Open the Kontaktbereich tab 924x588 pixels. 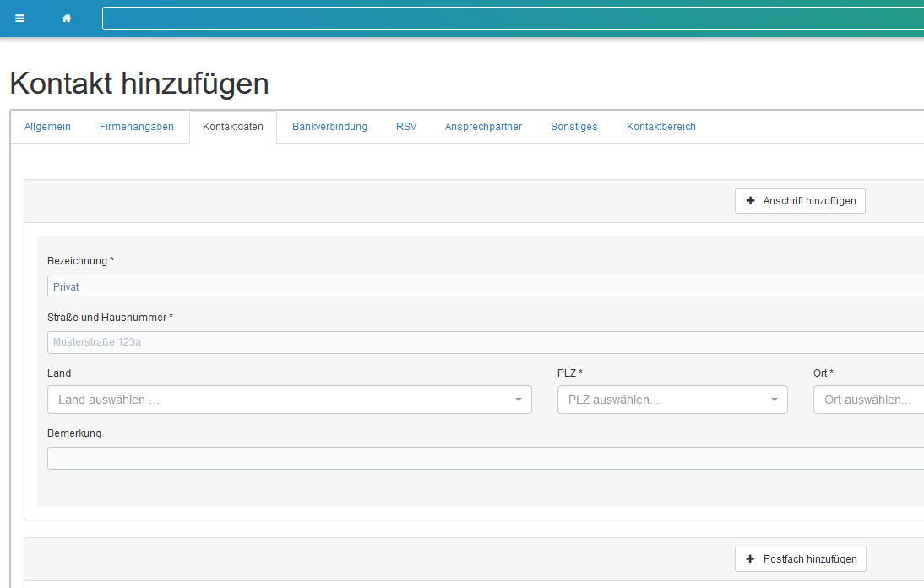[661, 127]
